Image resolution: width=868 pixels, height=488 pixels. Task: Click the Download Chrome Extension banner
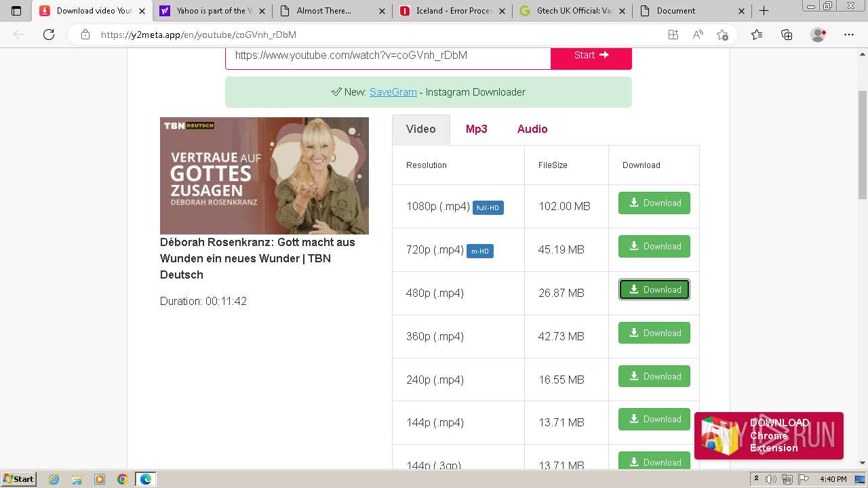(769, 436)
